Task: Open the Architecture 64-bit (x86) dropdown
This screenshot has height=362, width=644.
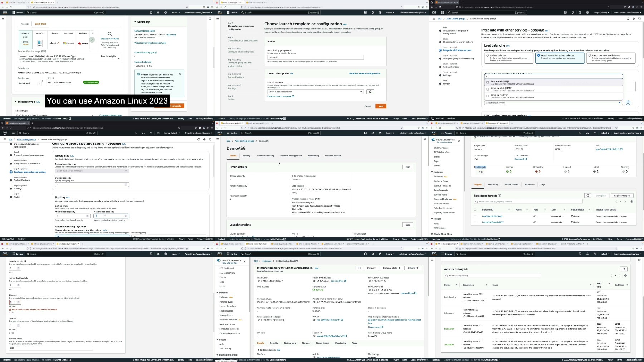Action: pos(29,83)
